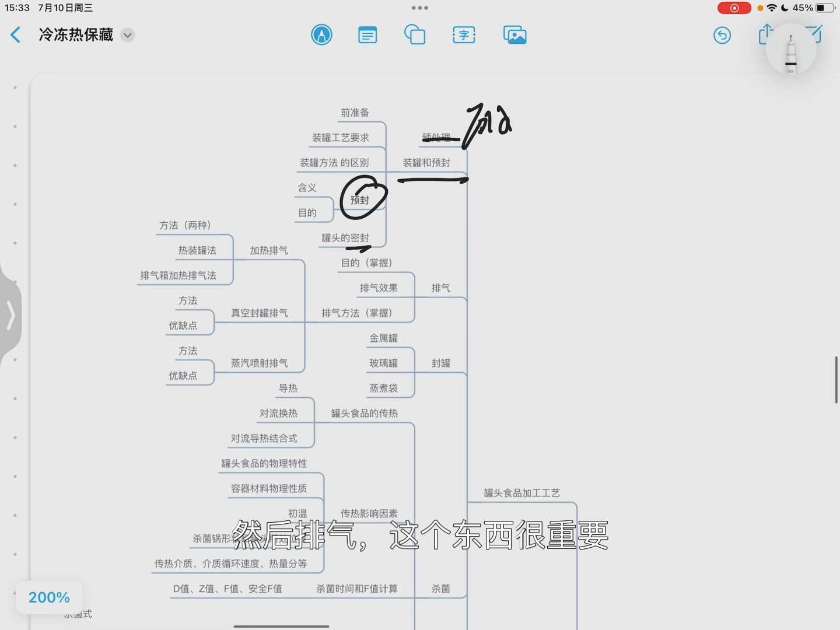Select the 装罐工艺要求 node

pyautogui.click(x=340, y=138)
